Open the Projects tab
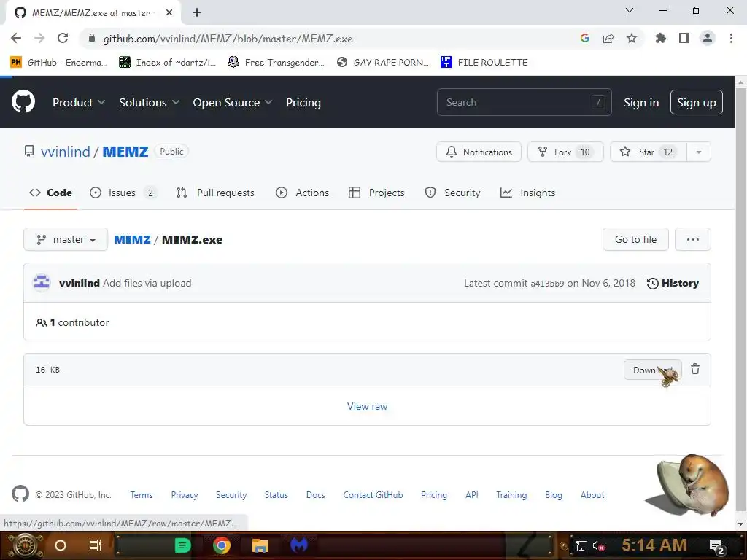The width and height of the screenshot is (747, 560). (x=376, y=192)
